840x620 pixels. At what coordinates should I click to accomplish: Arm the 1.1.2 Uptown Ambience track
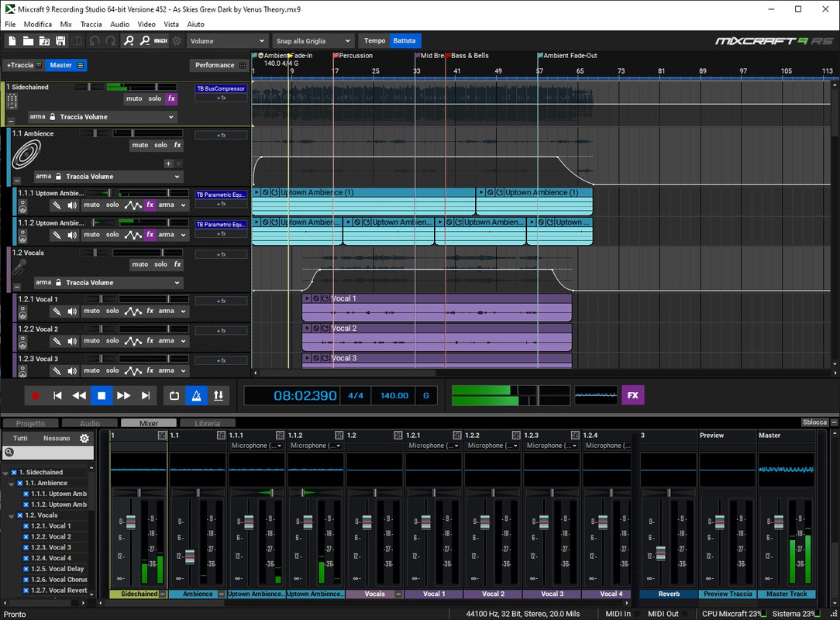coord(166,235)
